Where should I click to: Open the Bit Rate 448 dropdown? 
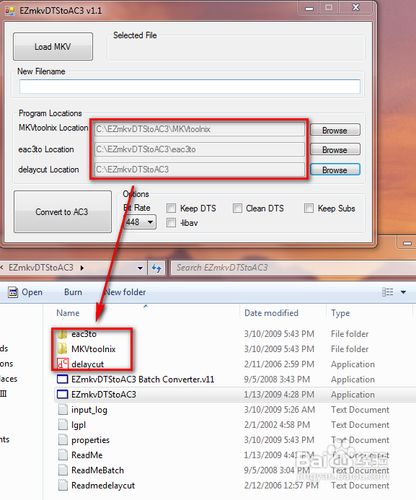[x=140, y=222]
